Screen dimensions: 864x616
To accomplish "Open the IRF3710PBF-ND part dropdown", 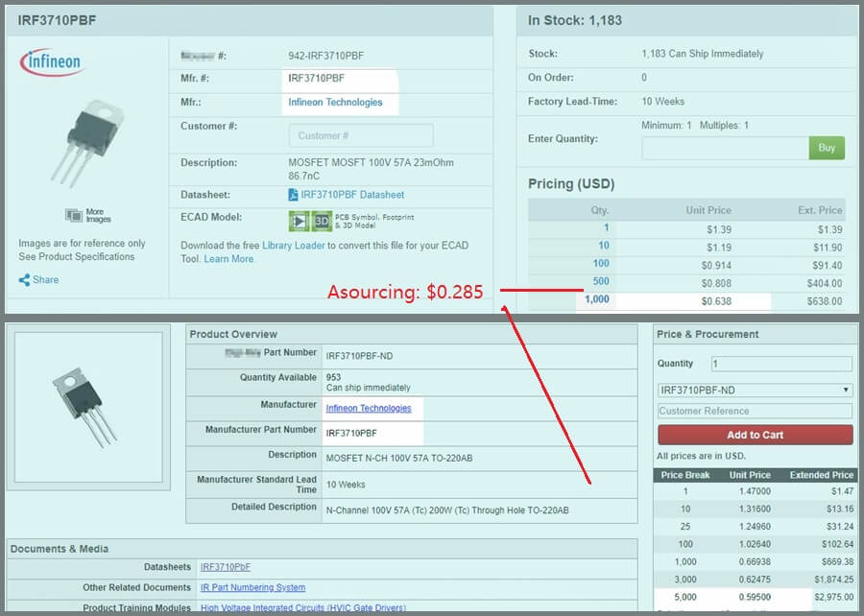I will 755,391.
